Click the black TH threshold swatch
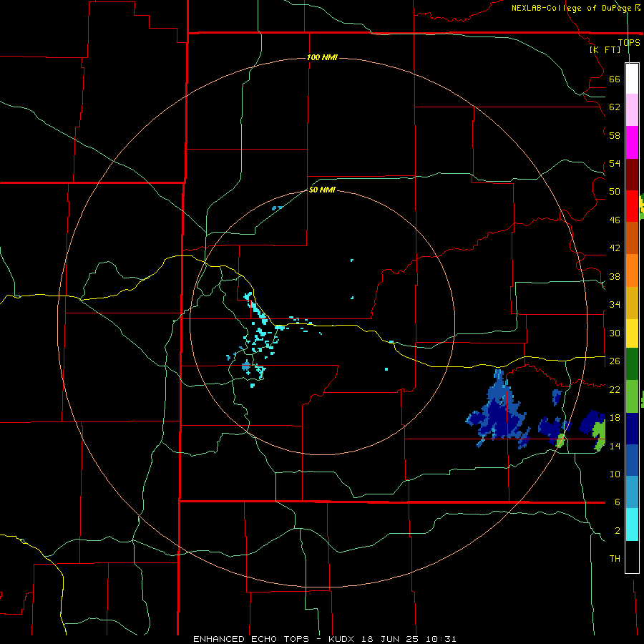 632,557
